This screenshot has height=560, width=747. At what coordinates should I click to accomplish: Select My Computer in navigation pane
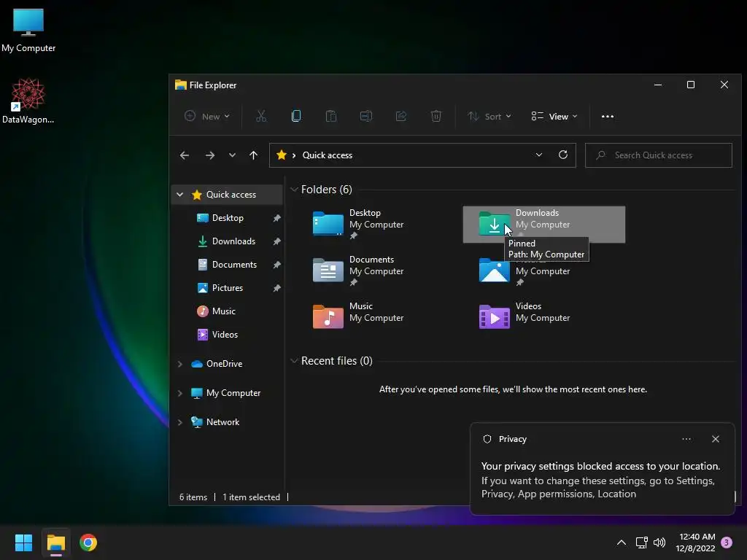pyautogui.click(x=233, y=393)
